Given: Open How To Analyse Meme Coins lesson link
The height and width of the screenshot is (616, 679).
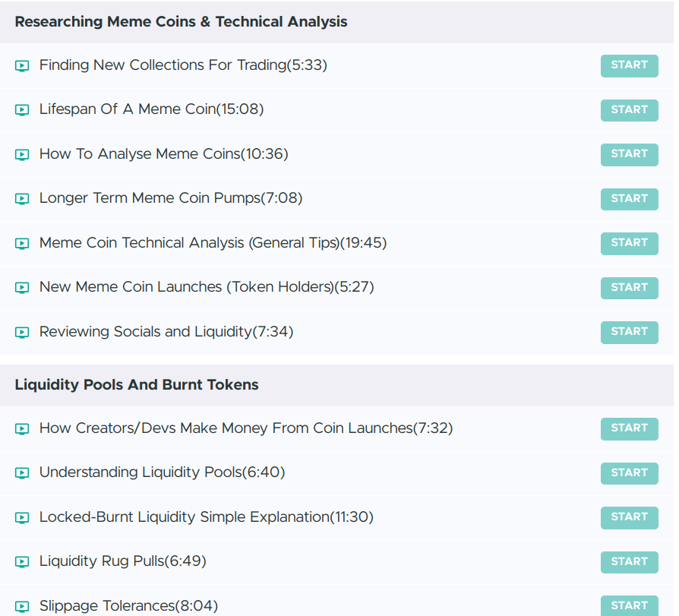Looking at the screenshot, I should [163, 154].
